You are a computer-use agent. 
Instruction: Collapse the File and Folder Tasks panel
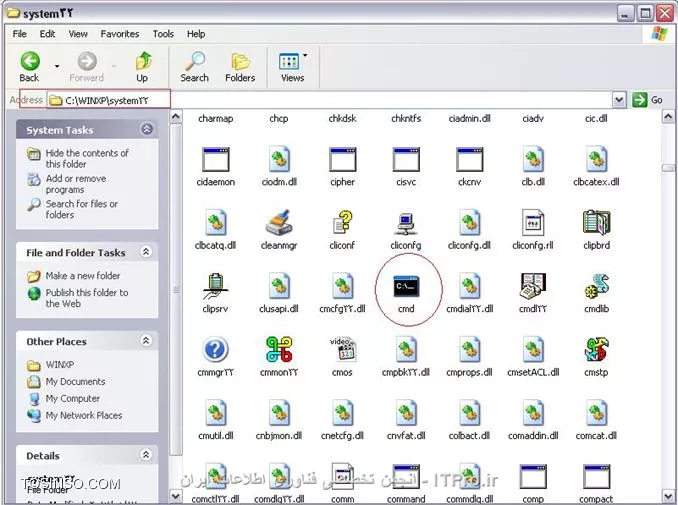point(146,252)
